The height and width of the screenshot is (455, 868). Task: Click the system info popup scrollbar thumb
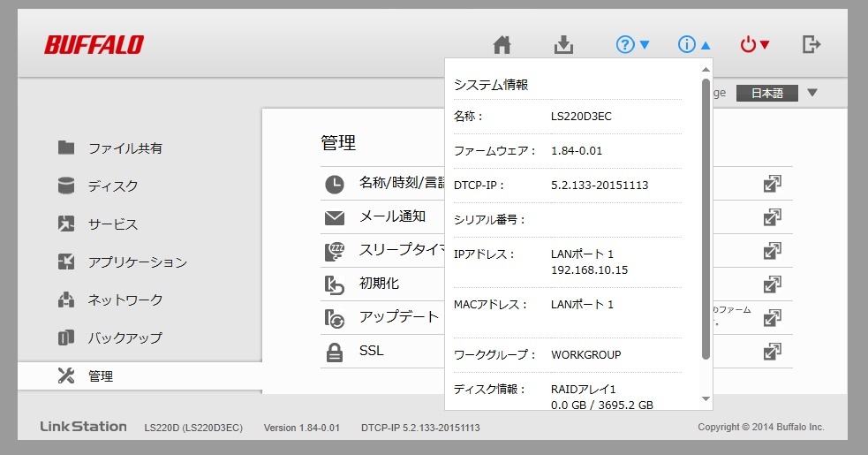pyautogui.click(x=706, y=219)
